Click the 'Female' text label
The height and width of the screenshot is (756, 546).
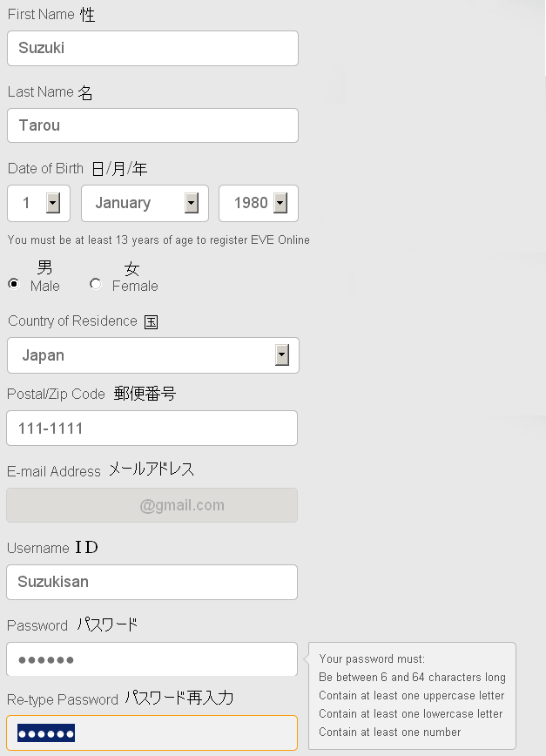pos(135,286)
